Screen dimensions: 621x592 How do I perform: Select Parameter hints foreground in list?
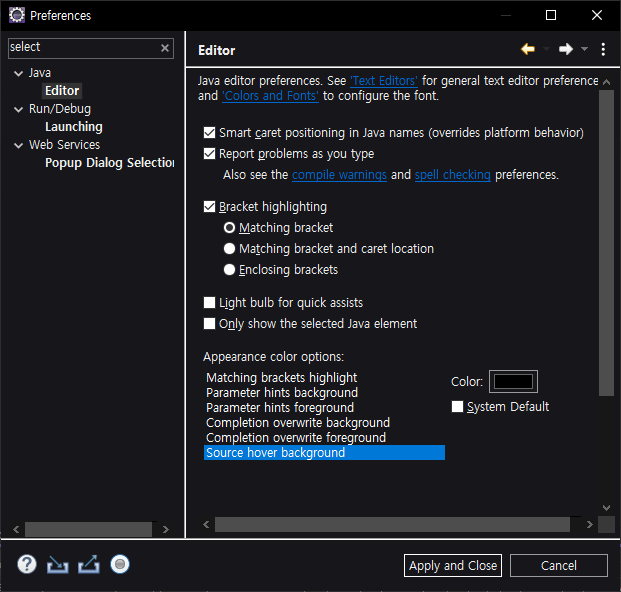click(x=324, y=408)
